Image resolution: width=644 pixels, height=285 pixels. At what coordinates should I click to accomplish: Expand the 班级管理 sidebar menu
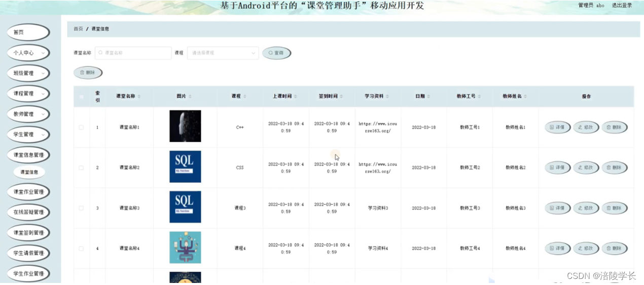click(28, 73)
